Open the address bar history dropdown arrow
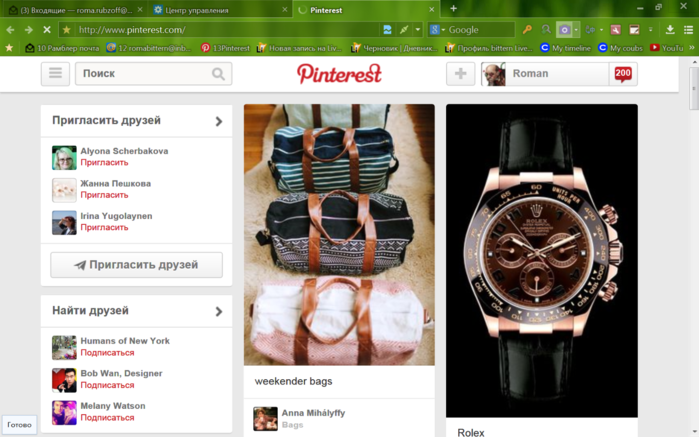 (x=418, y=30)
